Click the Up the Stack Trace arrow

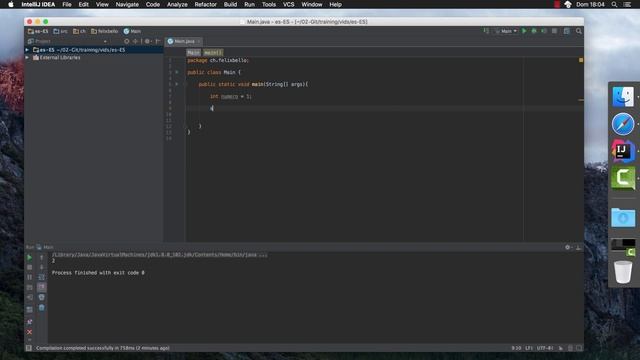tap(42, 258)
